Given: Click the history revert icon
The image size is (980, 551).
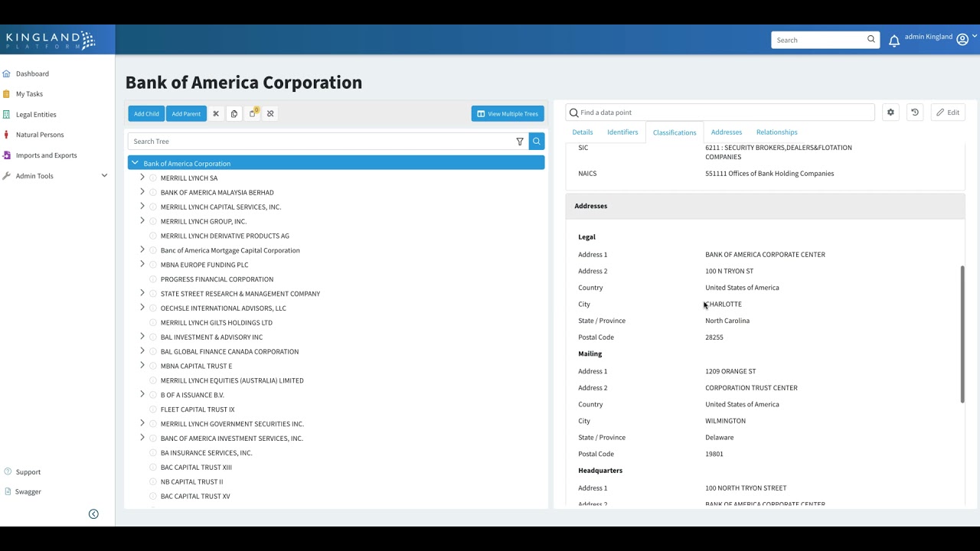Looking at the screenshot, I should [x=915, y=112].
